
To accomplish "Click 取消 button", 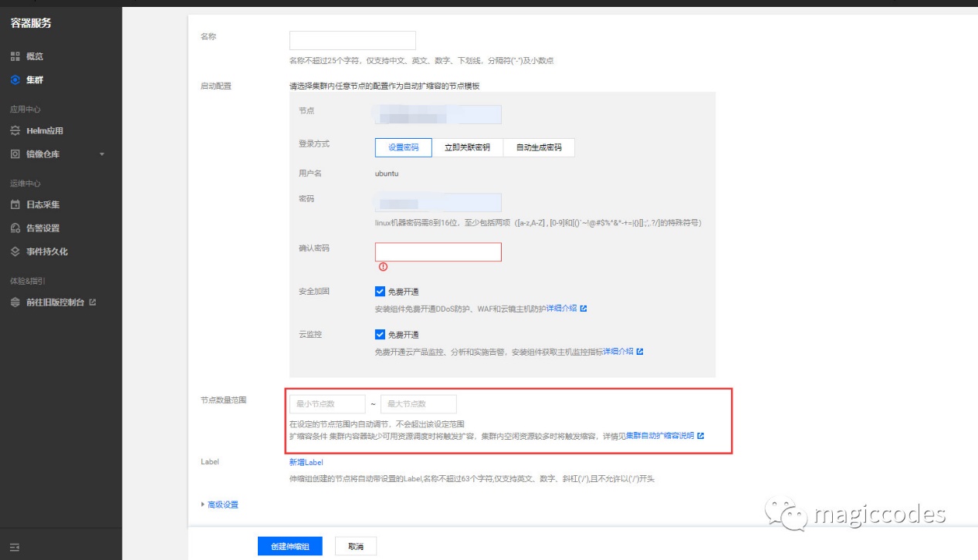I will point(356,546).
